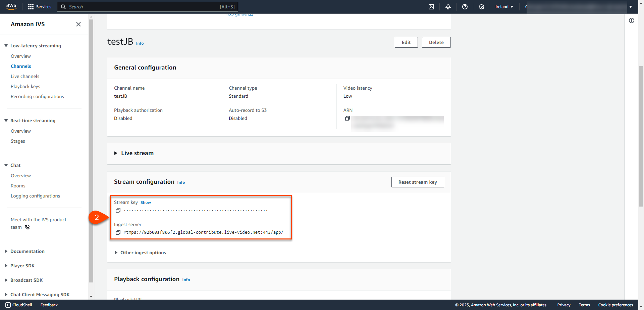Click Reset stream key button
Viewport: 644px width, 310px height.
(418, 182)
